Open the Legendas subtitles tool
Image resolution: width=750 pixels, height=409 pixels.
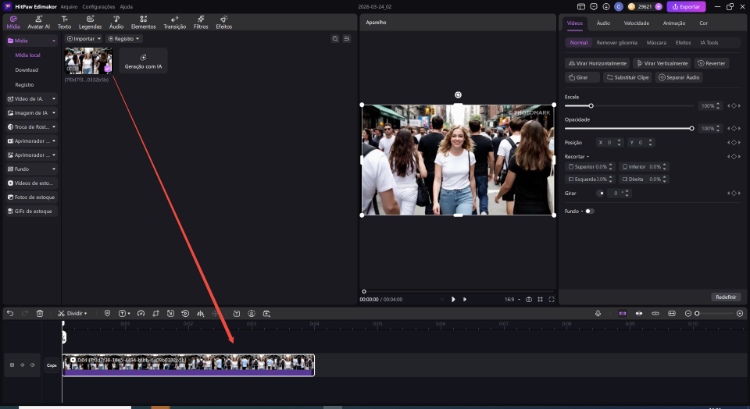point(90,22)
